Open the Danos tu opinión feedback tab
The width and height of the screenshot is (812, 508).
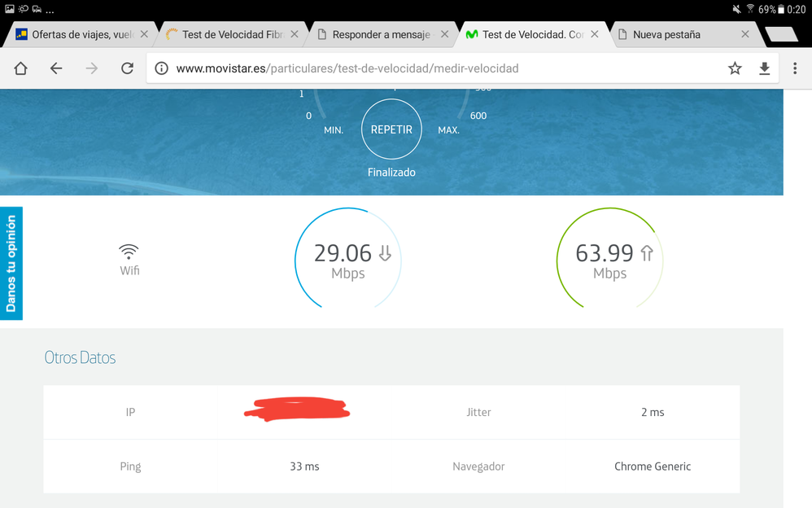coord(11,263)
